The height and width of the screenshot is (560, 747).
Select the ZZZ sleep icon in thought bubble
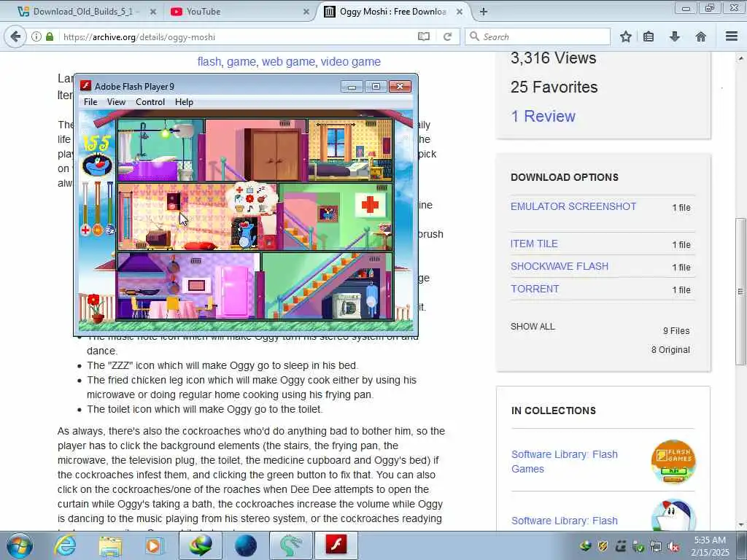click(x=261, y=190)
